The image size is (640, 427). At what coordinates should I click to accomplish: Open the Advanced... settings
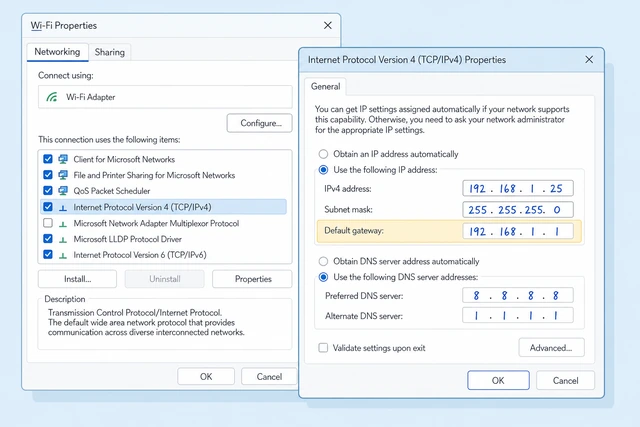coord(551,348)
